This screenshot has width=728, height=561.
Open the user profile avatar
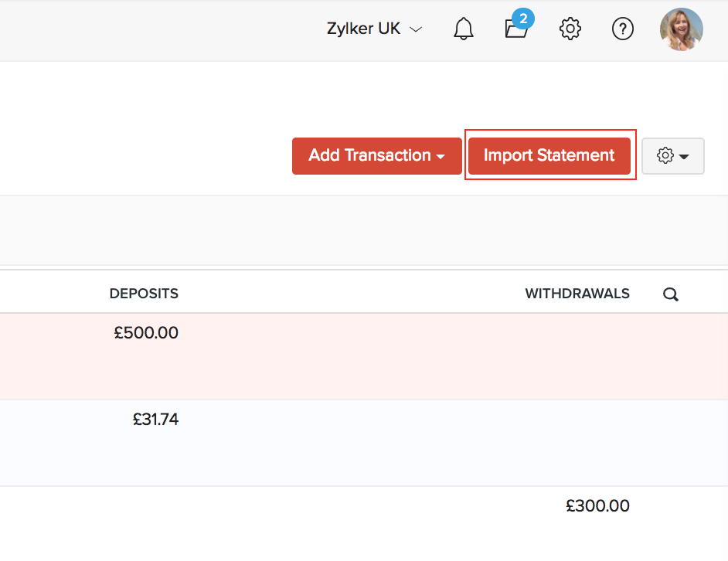click(681, 29)
